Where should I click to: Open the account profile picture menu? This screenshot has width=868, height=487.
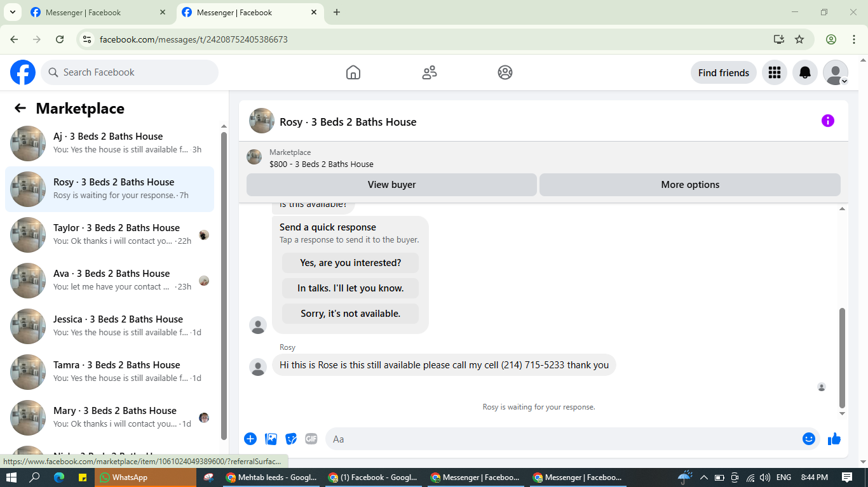pyautogui.click(x=836, y=72)
